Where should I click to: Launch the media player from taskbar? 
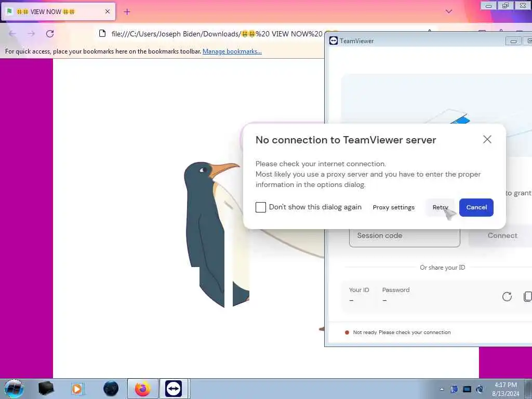click(77, 389)
